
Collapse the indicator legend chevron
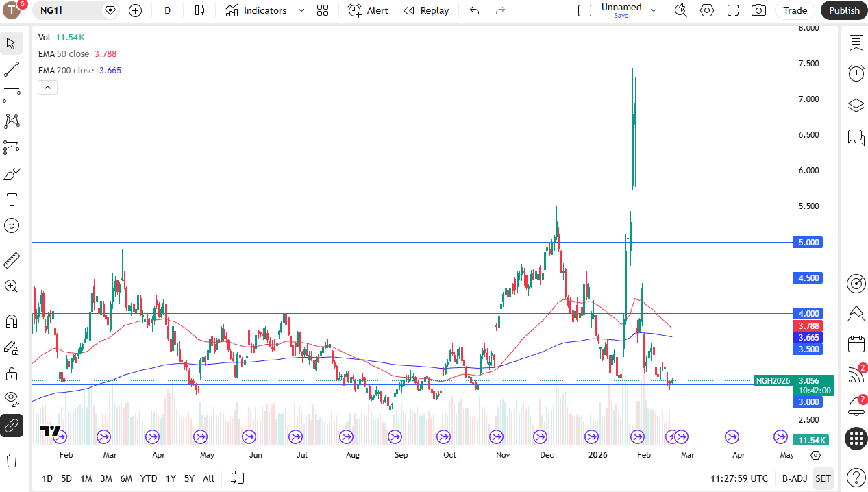pyautogui.click(x=48, y=87)
